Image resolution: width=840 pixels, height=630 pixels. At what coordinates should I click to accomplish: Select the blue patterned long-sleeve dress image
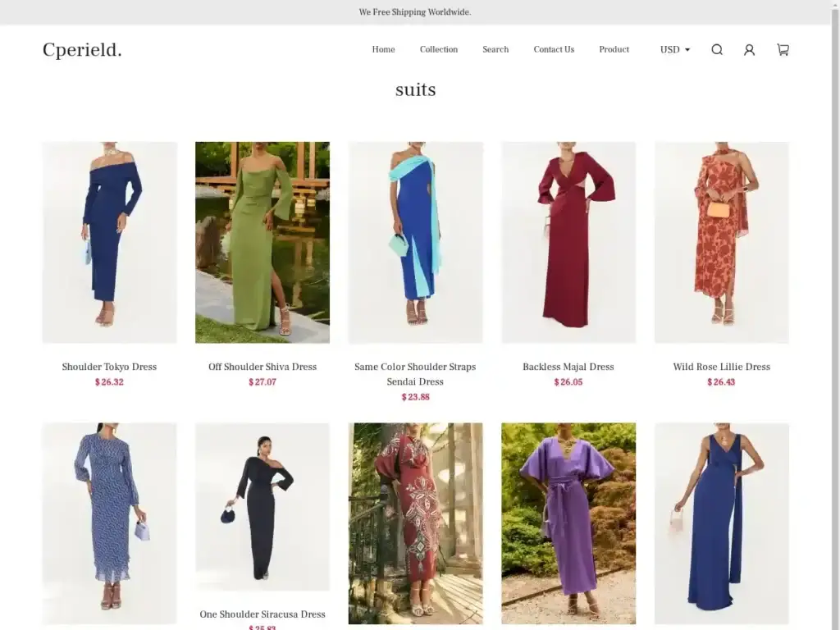109,523
